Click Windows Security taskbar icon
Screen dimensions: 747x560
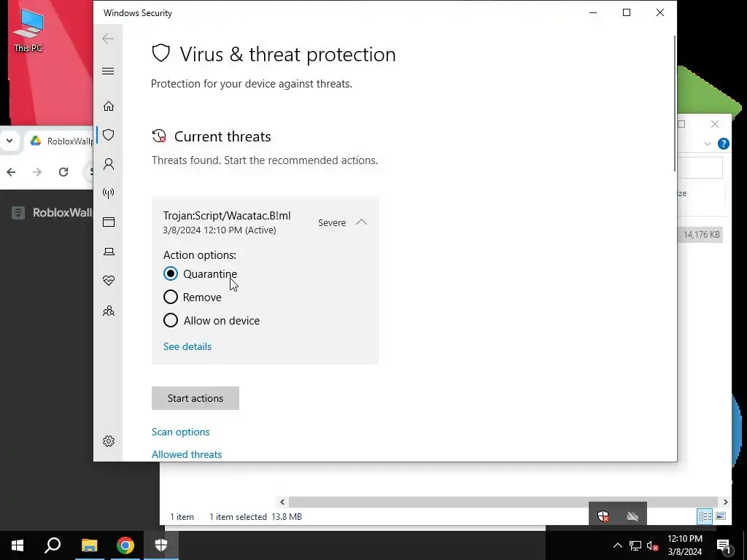click(161, 545)
